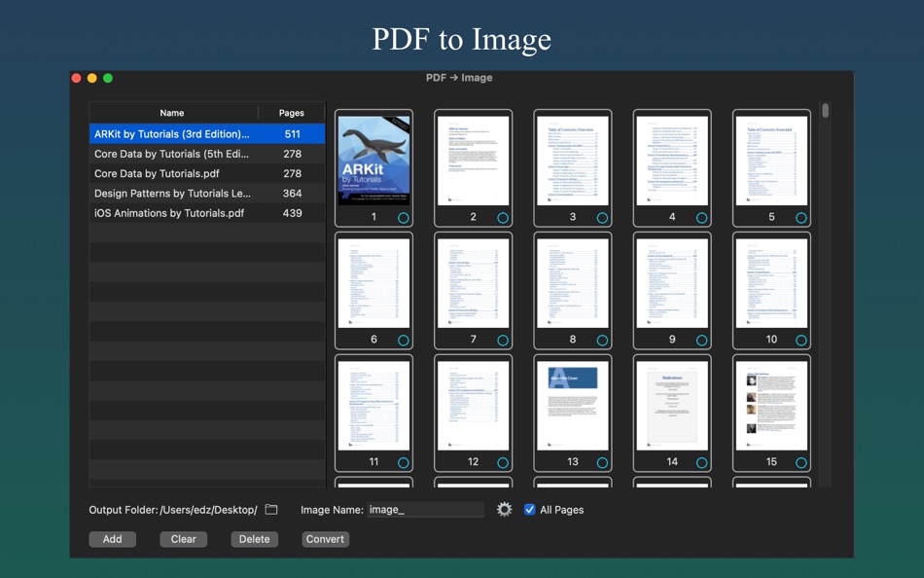Viewport: 924px width, 578px height.
Task: Select page 6 with its circle toggle
Action: [x=403, y=341]
